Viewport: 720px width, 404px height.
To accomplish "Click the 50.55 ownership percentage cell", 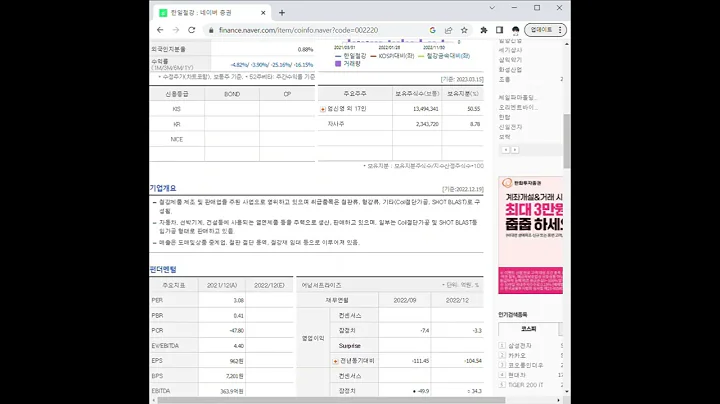I will click(x=473, y=109).
